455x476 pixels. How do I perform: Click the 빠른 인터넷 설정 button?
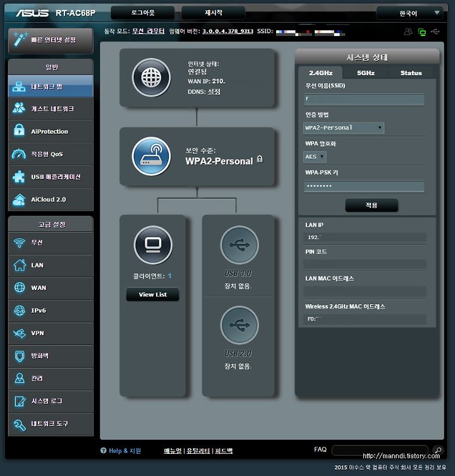(x=51, y=41)
